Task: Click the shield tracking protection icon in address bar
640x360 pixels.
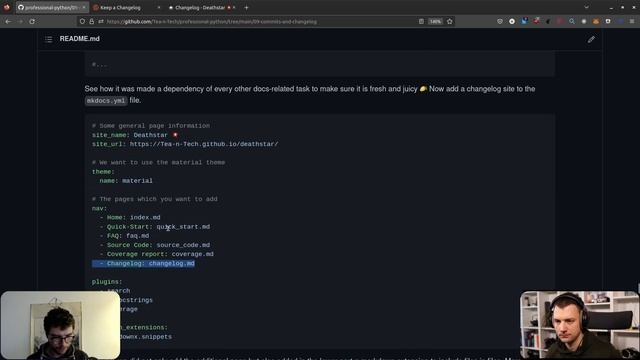Action: point(82,21)
